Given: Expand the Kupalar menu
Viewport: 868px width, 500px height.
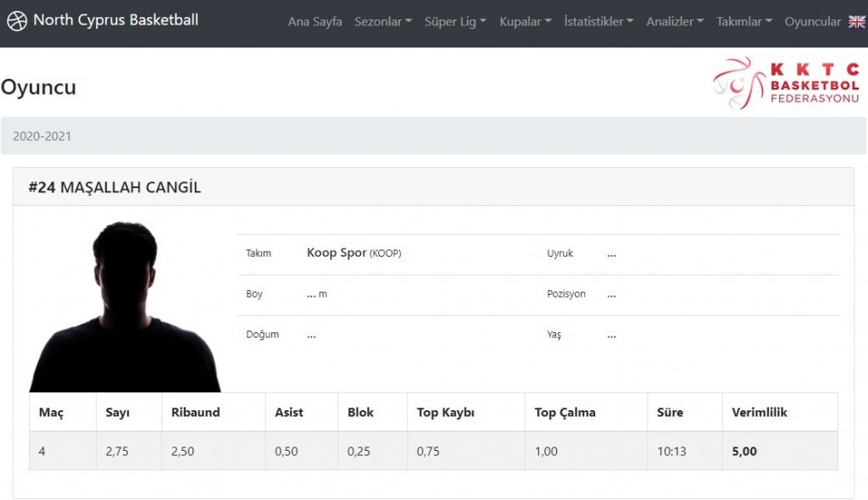Looking at the screenshot, I should 526,21.
